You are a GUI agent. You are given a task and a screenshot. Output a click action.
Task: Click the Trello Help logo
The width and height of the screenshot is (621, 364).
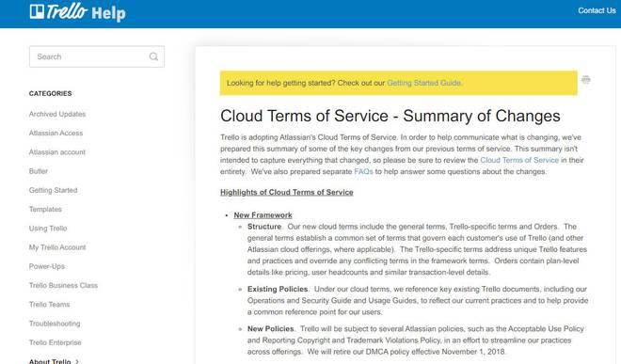[x=77, y=12]
